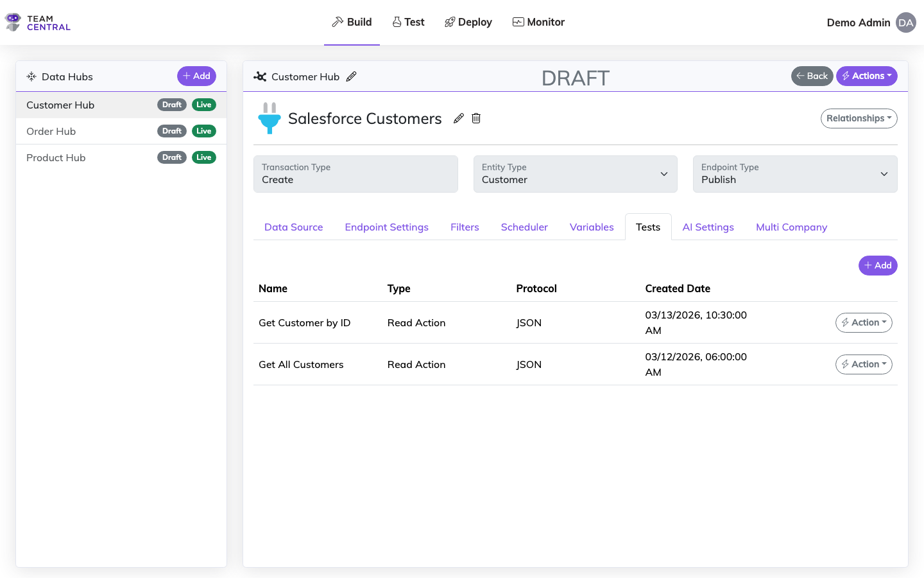Open the Monitor chart icon
The width and height of the screenshot is (924, 578).
click(x=517, y=21)
